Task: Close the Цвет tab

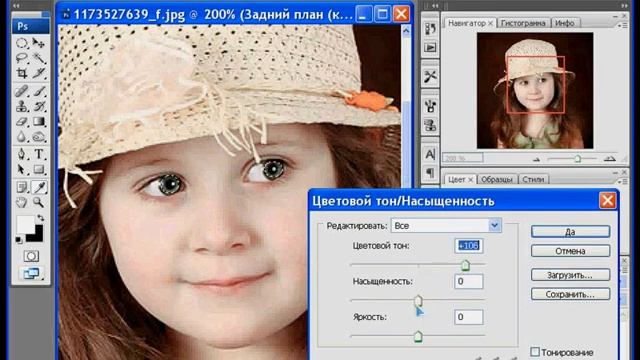Action: click(x=471, y=180)
